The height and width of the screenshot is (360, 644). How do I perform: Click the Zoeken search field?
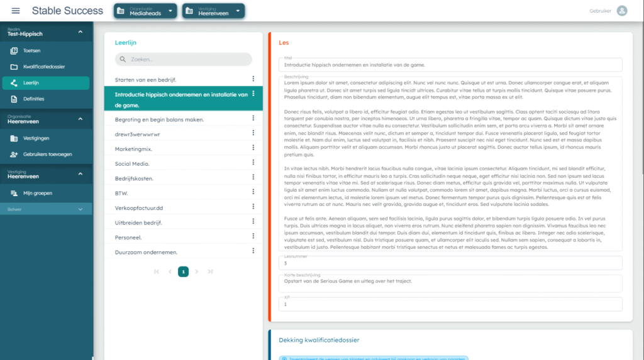coord(184,60)
